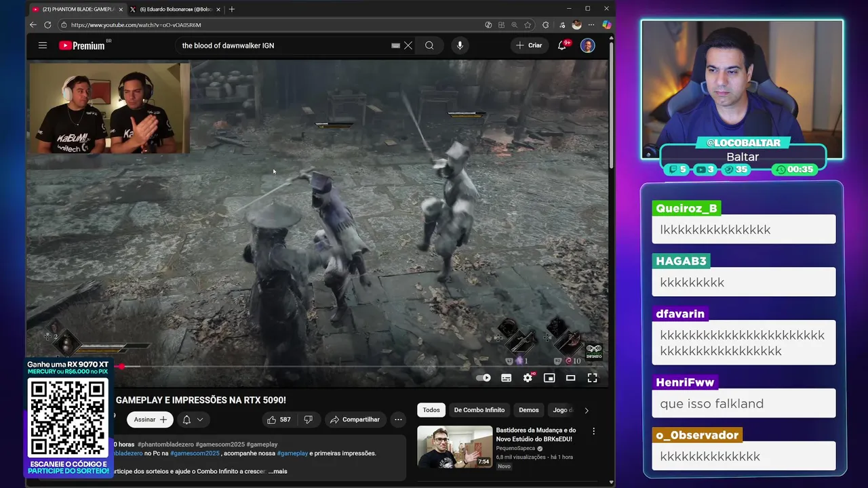Click Compartilhar share button
Viewport: 868px width, 488px height.
pyautogui.click(x=355, y=420)
